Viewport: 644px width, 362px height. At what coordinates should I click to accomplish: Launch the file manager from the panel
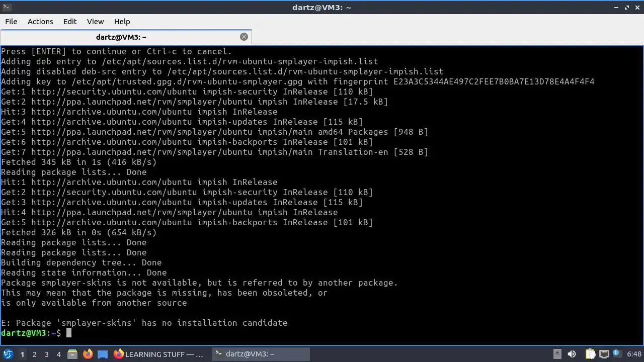(x=72, y=354)
